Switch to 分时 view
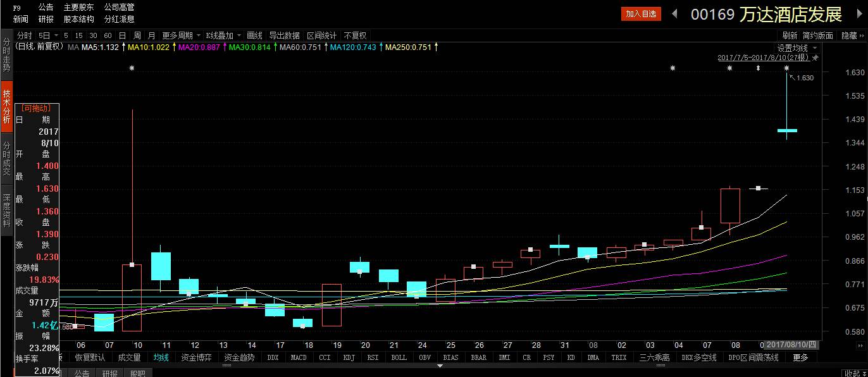 pyautogui.click(x=24, y=35)
